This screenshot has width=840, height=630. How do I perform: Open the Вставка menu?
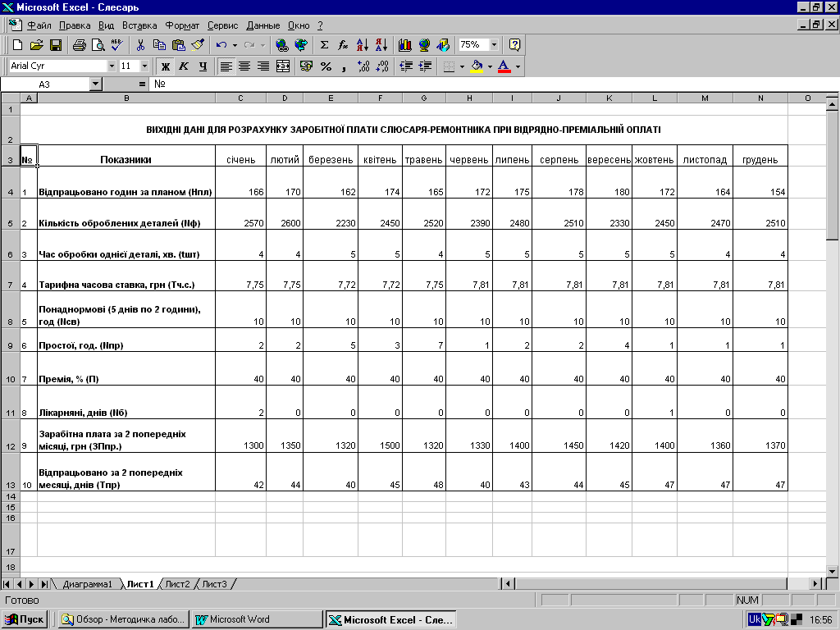[x=139, y=25]
